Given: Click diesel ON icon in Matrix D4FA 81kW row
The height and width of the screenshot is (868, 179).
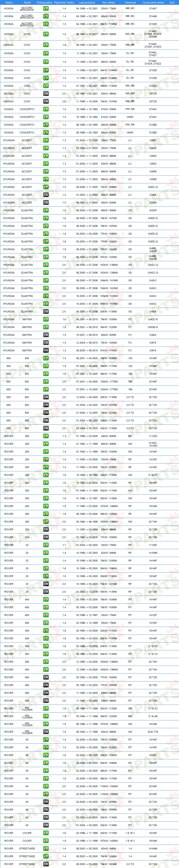Looking at the screenshot, I should 46,350.
